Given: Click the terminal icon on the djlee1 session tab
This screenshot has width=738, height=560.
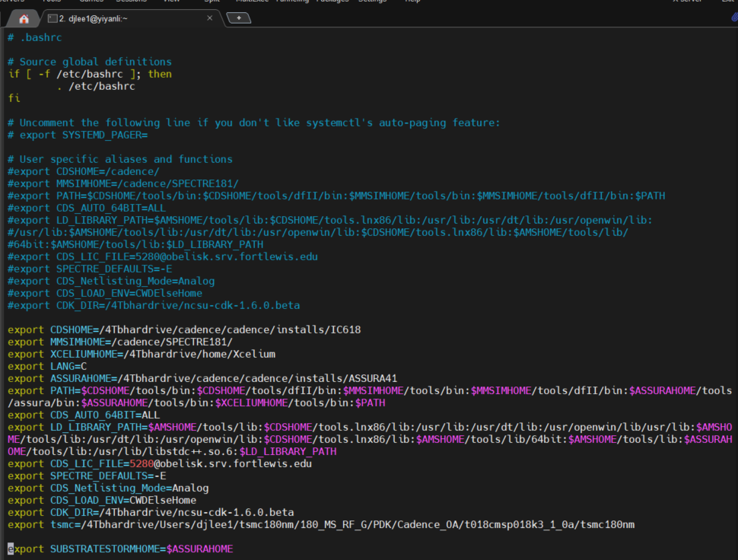Looking at the screenshot, I should (x=52, y=17).
